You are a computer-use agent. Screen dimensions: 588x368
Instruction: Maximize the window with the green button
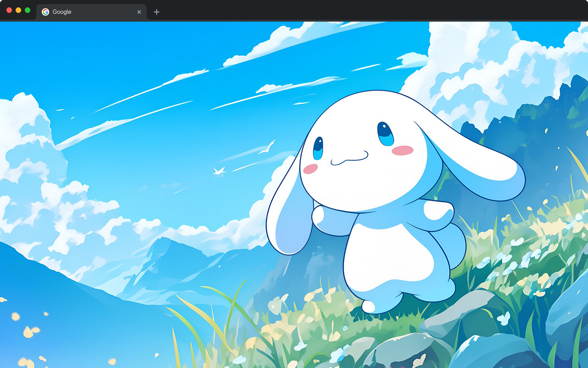[28, 10]
